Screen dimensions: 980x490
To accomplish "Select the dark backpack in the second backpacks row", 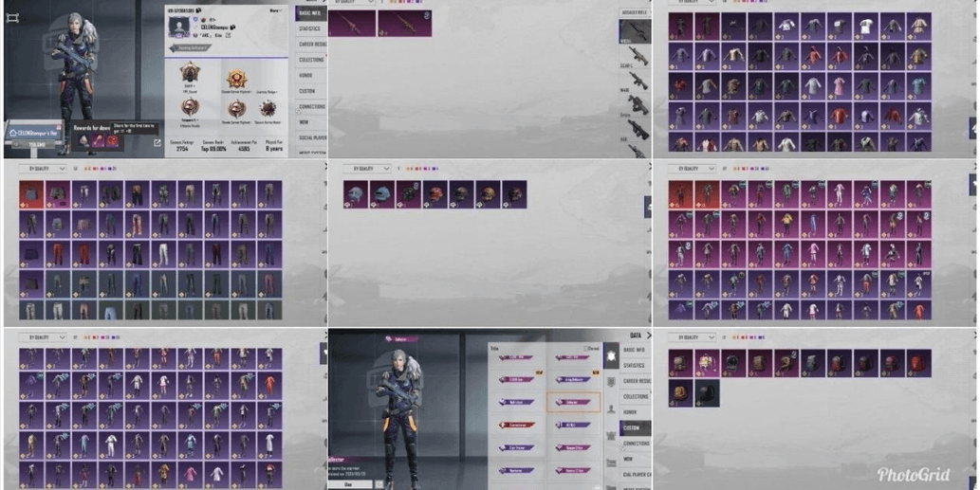I will [707, 393].
